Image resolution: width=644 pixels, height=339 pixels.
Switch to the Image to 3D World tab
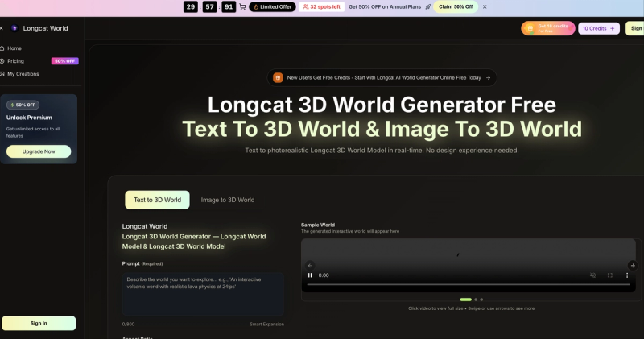pos(228,200)
